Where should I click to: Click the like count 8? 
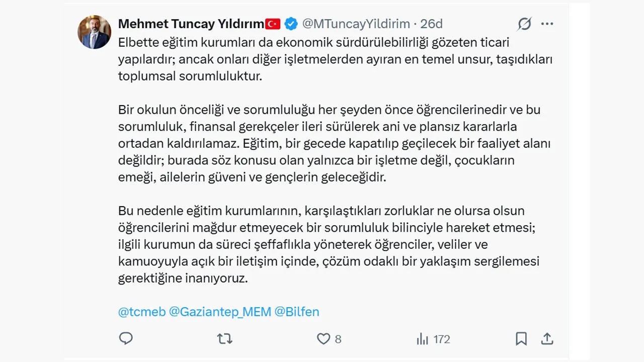pos(338,339)
